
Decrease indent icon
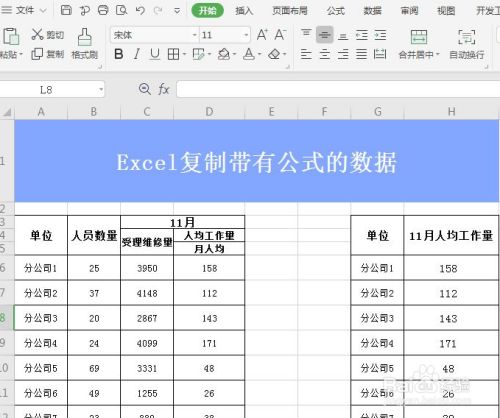362,35
